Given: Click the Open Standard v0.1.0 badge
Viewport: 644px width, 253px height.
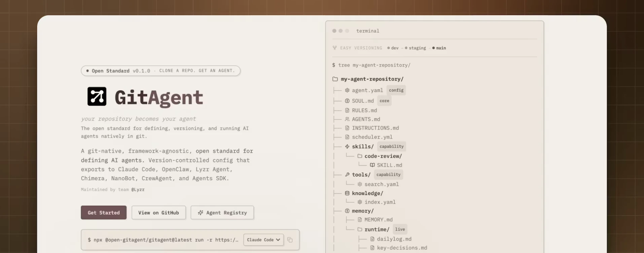Looking at the screenshot, I should coord(160,71).
